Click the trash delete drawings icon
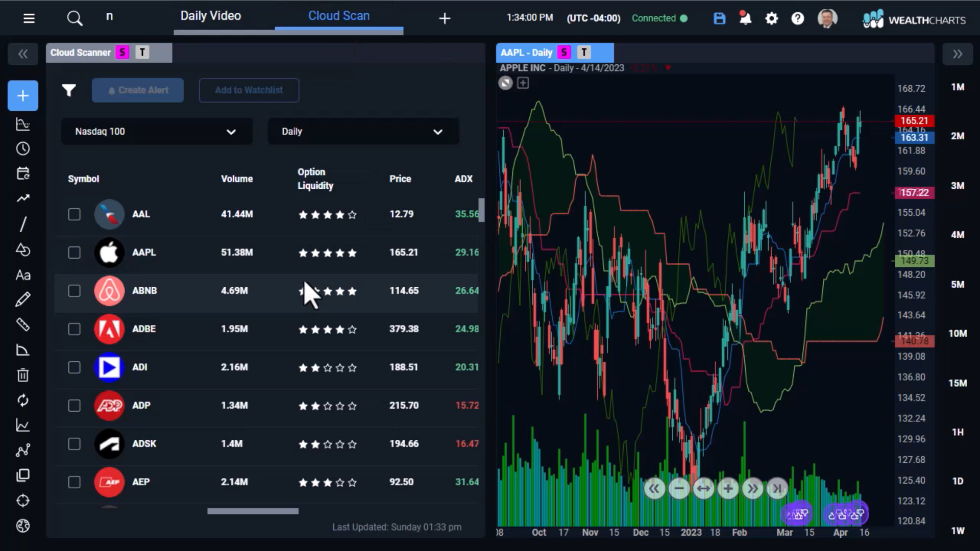This screenshot has height=551, width=980. pyautogui.click(x=23, y=375)
